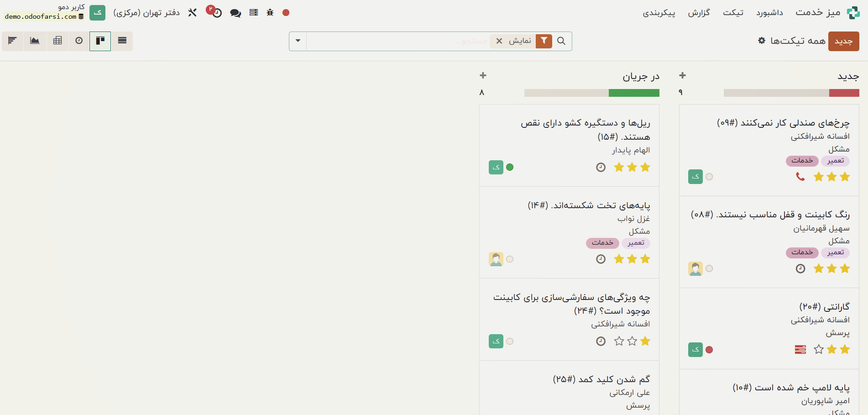This screenshot has height=415, width=868.
Task: Open the debug bug tools menu
Action: (270, 12)
